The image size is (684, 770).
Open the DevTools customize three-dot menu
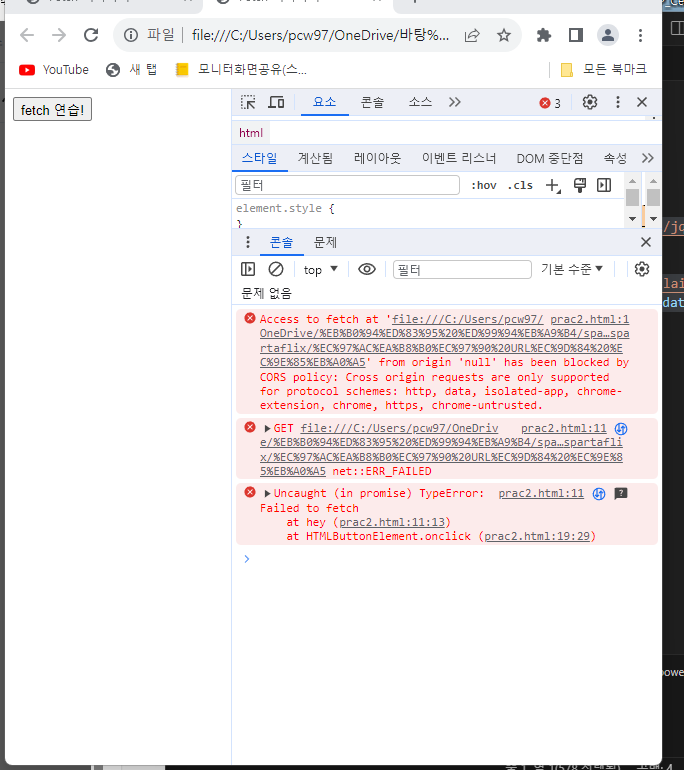(x=618, y=102)
